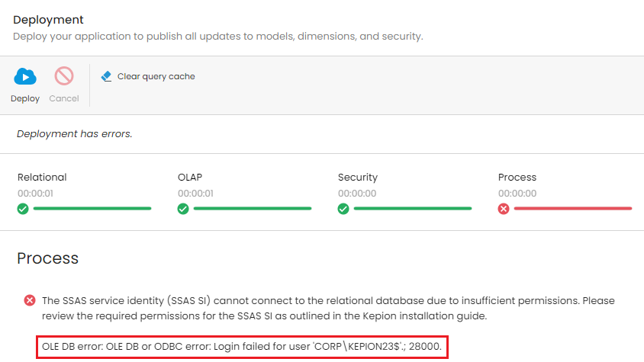Click the Deployment has errors status message
This screenshot has height=362, width=644.
tap(74, 134)
